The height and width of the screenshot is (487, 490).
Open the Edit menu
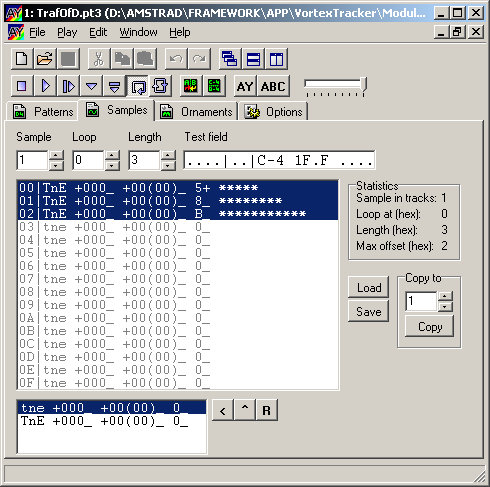pyautogui.click(x=98, y=32)
